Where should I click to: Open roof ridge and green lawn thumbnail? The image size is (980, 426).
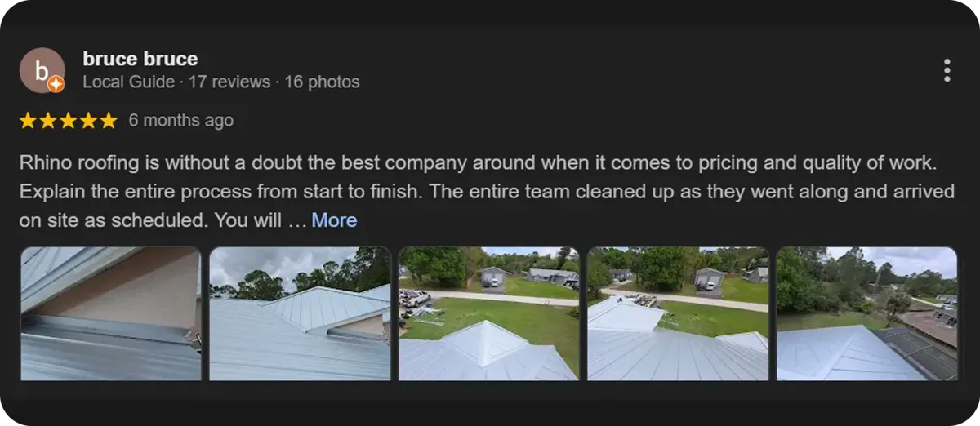[488, 313]
